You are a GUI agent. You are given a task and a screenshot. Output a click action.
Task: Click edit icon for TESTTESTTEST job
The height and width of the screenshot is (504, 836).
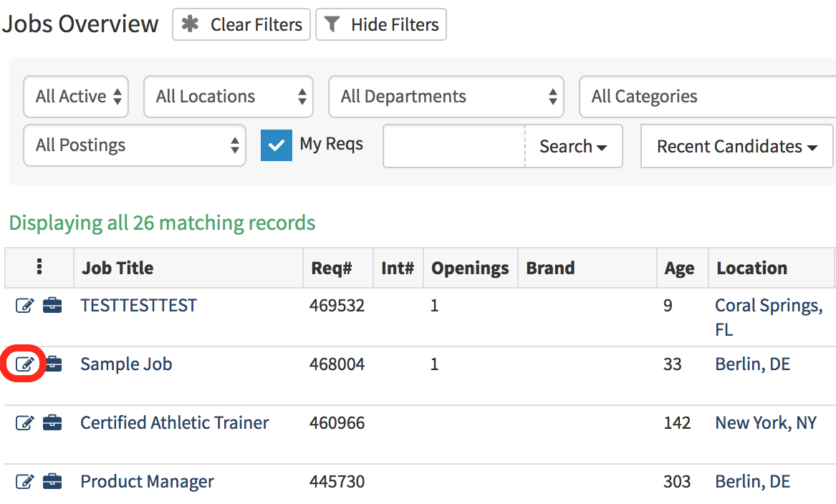(x=24, y=306)
